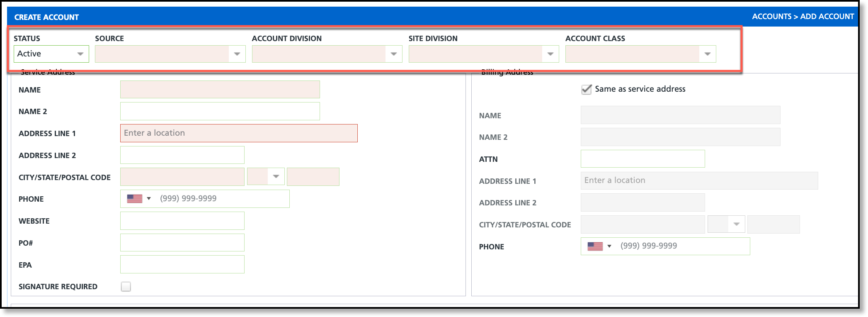The width and height of the screenshot is (868, 317).
Task: Click the Website field
Action: (x=182, y=221)
